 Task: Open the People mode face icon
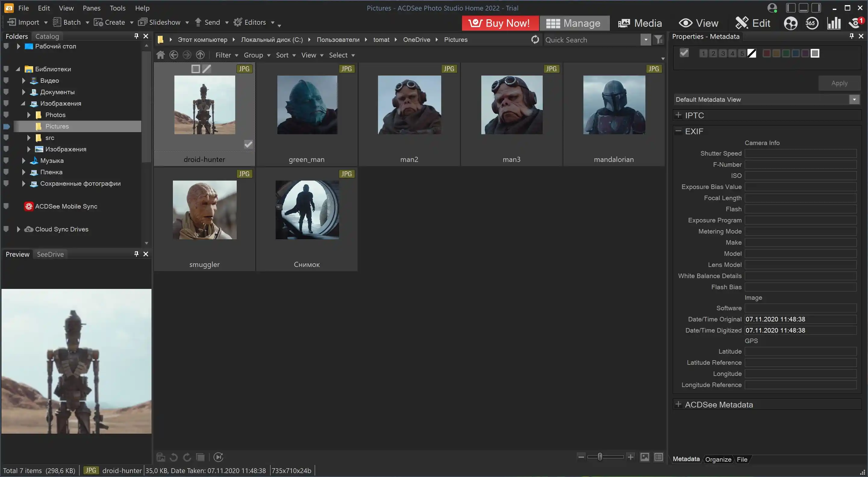coord(790,23)
